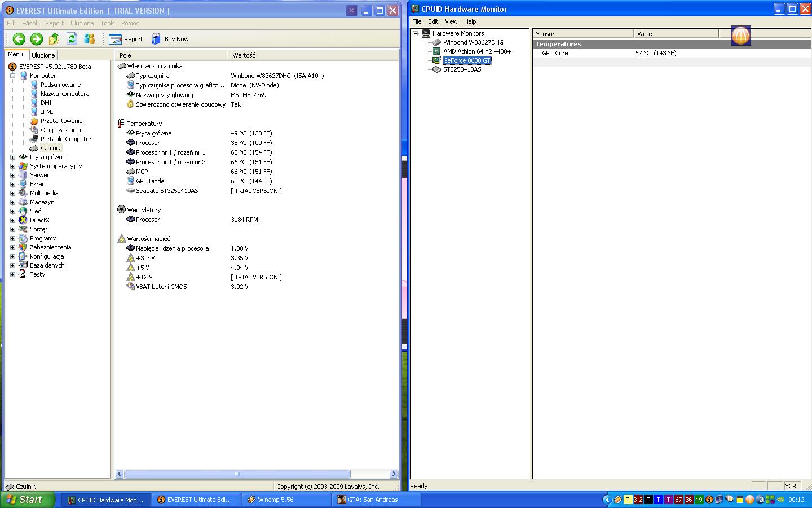Click the Buy Now toolbar button
The width and height of the screenshot is (812, 508).
tap(170, 39)
